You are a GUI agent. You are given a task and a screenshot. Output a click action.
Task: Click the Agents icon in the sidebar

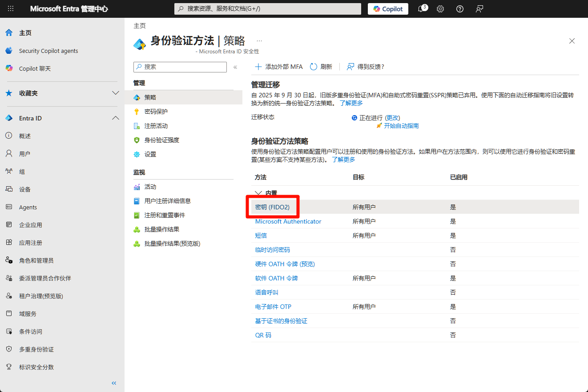pos(9,207)
